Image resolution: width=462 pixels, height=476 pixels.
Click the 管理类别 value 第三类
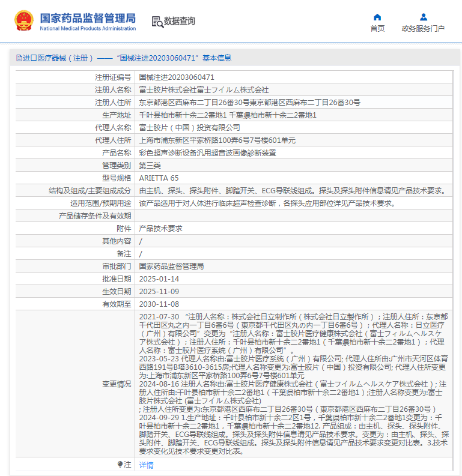[150, 166]
